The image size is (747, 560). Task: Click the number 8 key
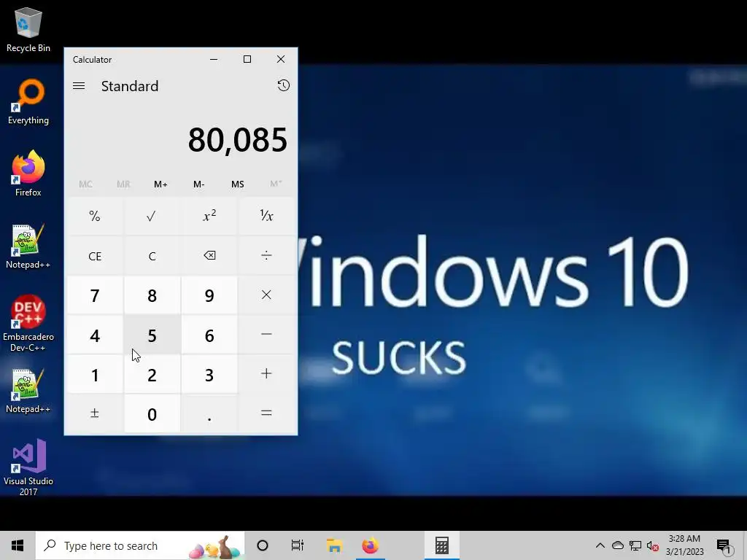point(152,295)
